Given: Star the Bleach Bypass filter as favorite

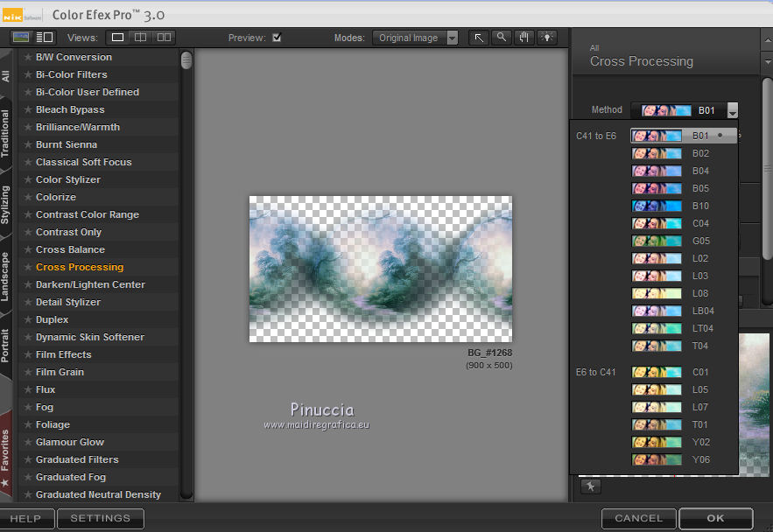Looking at the screenshot, I should pos(28,109).
